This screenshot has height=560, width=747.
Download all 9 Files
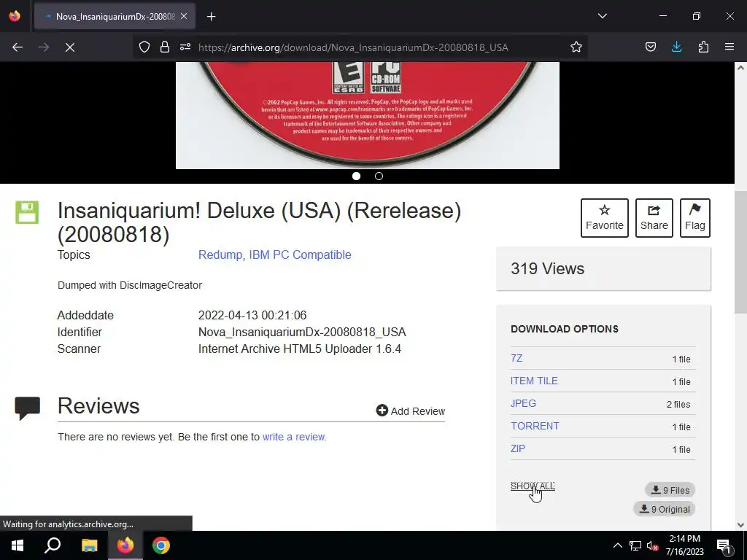(x=670, y=490)
